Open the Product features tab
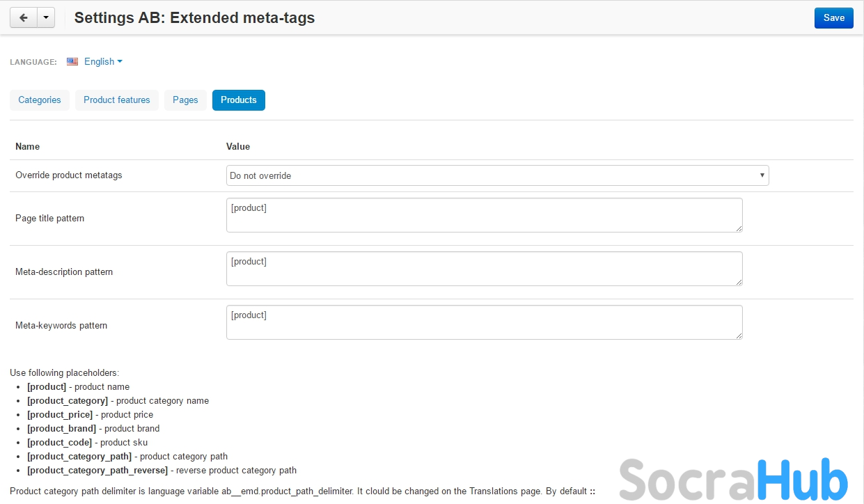This screenshot has height=504, width=864. point(117,100)
